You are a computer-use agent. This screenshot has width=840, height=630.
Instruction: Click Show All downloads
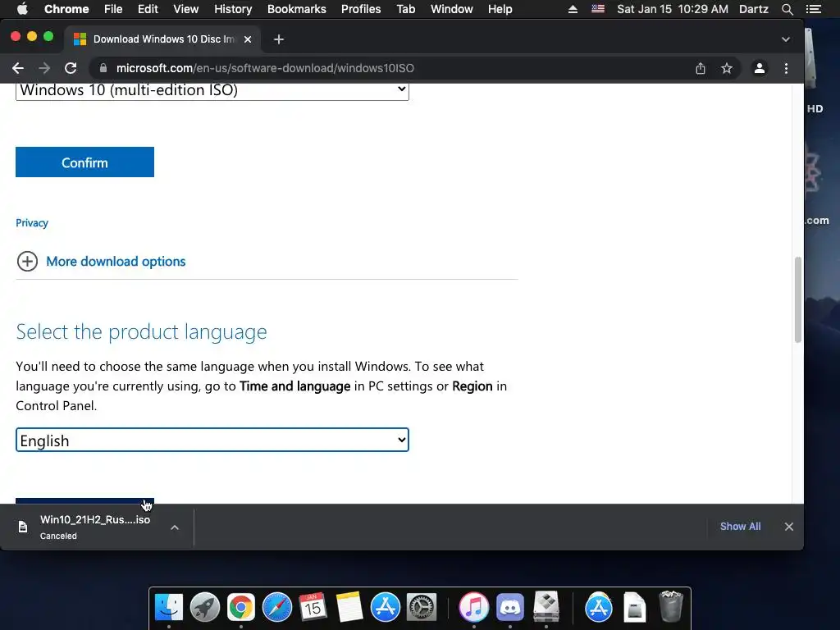[740, 527]
